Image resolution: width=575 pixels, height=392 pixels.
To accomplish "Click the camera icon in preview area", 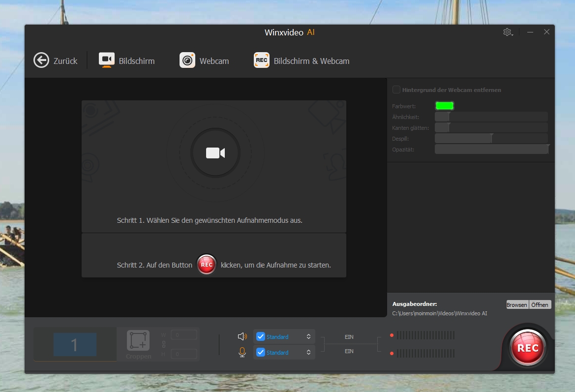I will coord(215,153).
